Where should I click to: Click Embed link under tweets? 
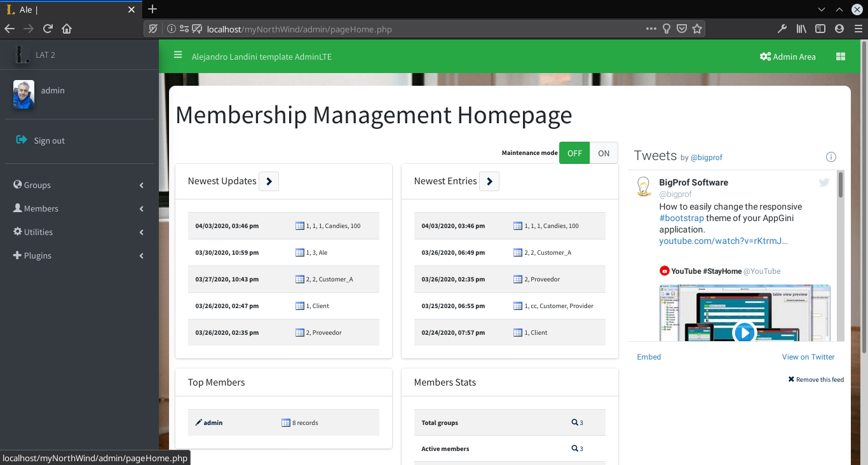[x=649, y=357]
